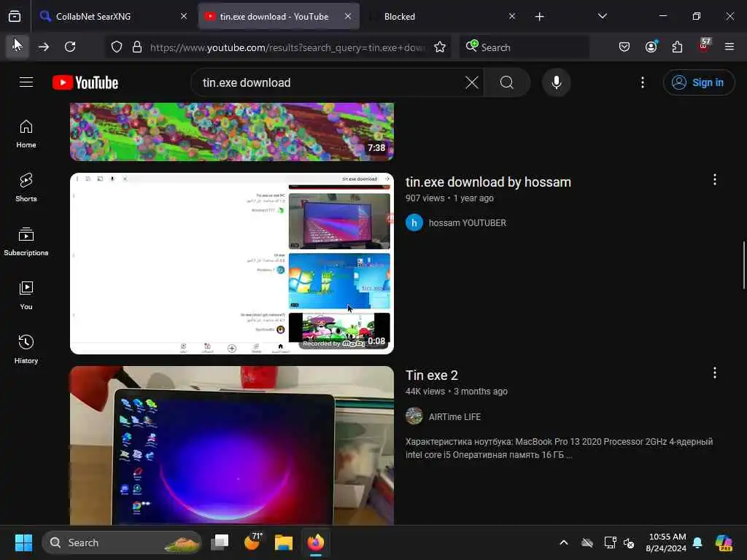
Task: Open the tin.exe download by hossam title
Action: [x=488, y=182]
